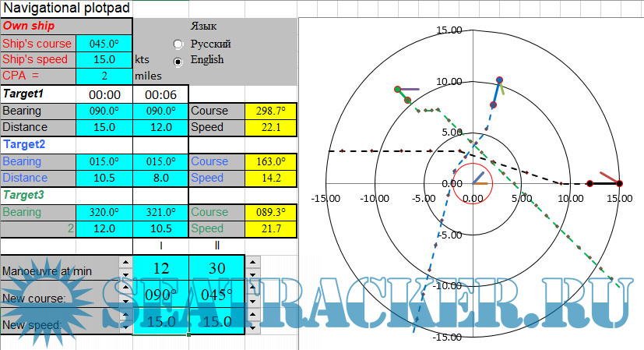
Task: Click up arrow left of Manoeuvre value 12
Action: tap(125, 263)
